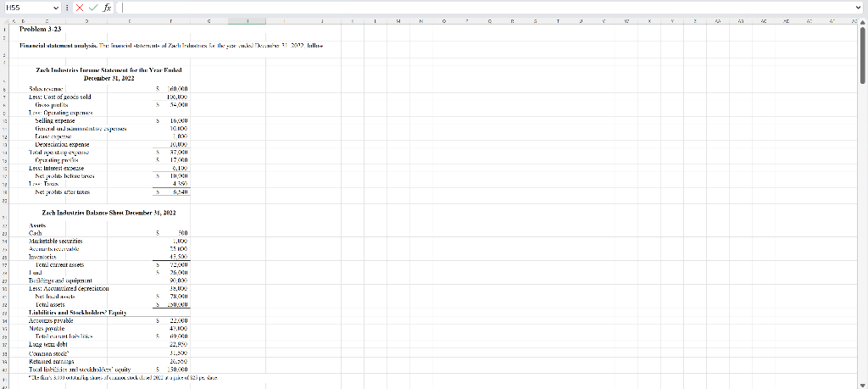The image size is (868, 389).
Task: Select the Operating profits value 17,000
Action: 180,160
